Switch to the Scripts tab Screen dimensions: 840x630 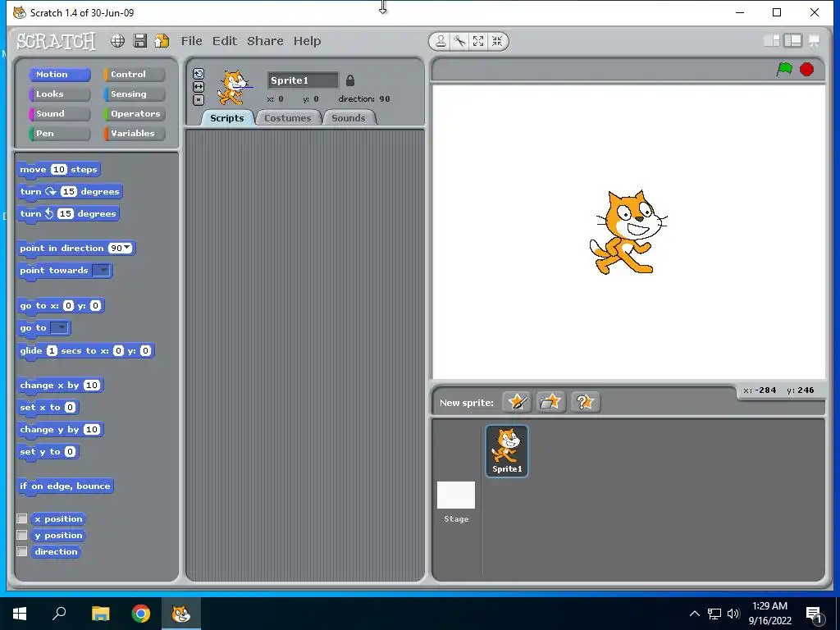pos(226,118)
